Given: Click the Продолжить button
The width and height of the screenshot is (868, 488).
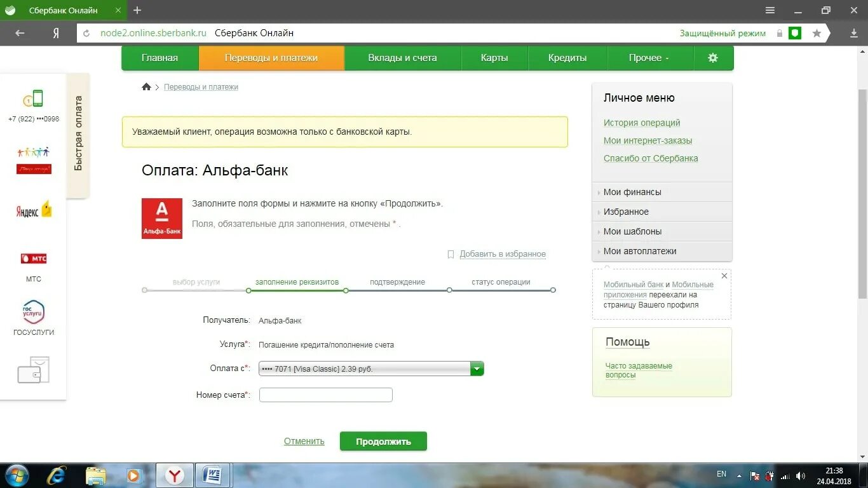Looking at the screenshot, I should pyautogui.click(x=383, y=442).
